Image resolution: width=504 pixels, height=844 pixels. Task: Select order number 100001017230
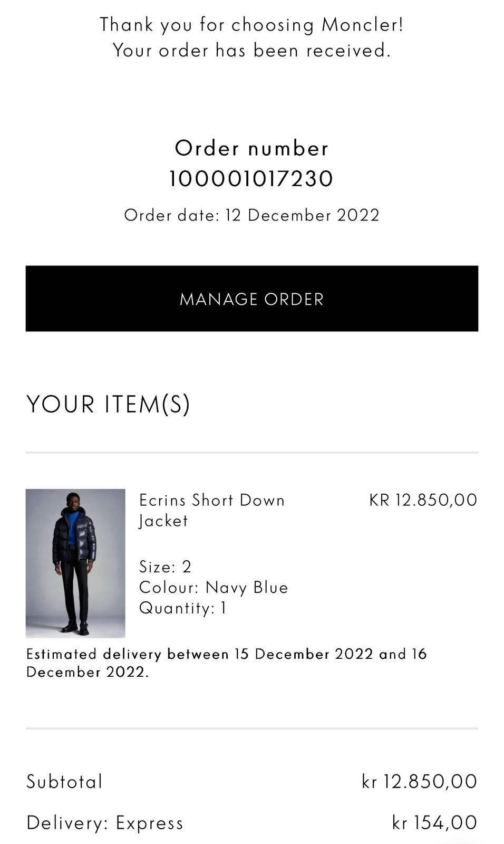coord(251,179)
